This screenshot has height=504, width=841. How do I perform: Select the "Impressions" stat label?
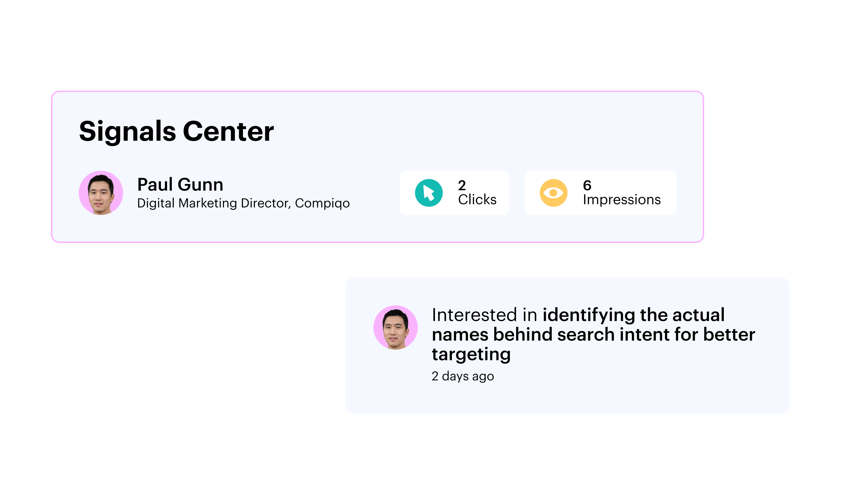pos(622,199)
